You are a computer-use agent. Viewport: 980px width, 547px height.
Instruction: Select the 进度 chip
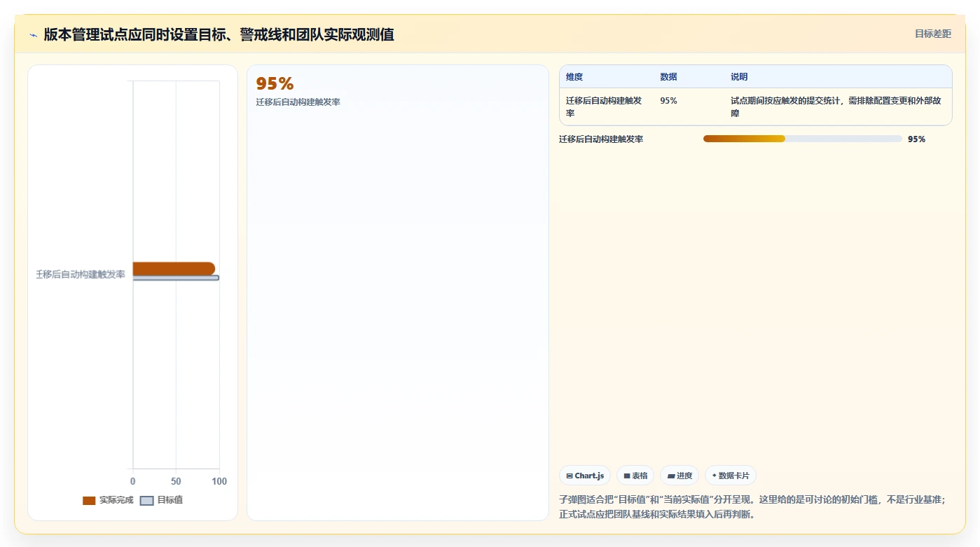[x=679, y=476]
